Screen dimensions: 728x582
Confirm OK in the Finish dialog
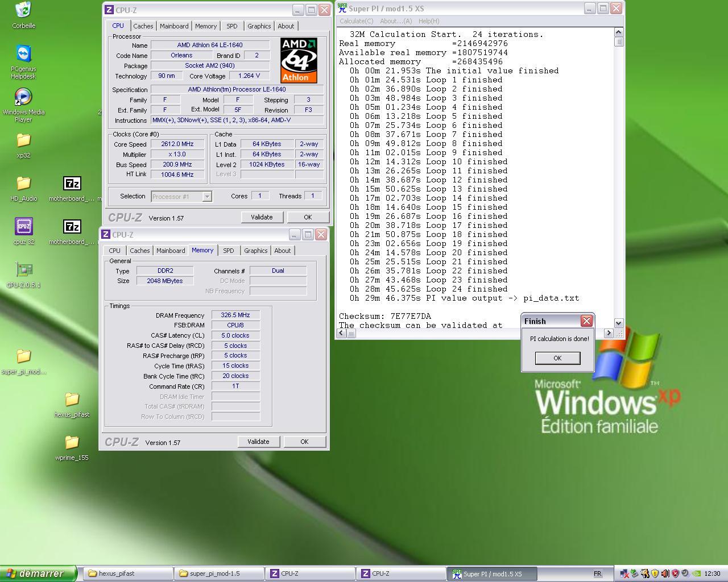[557, 358]
